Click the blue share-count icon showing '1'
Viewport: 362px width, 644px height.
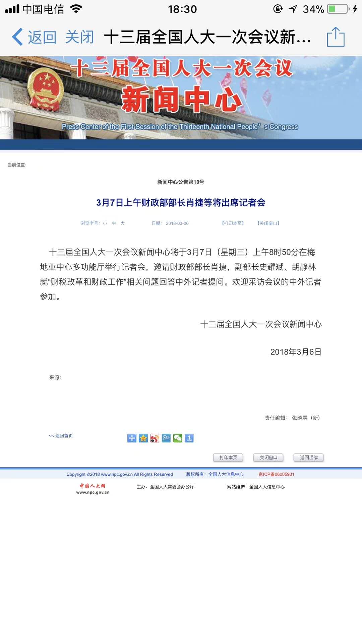189,438
